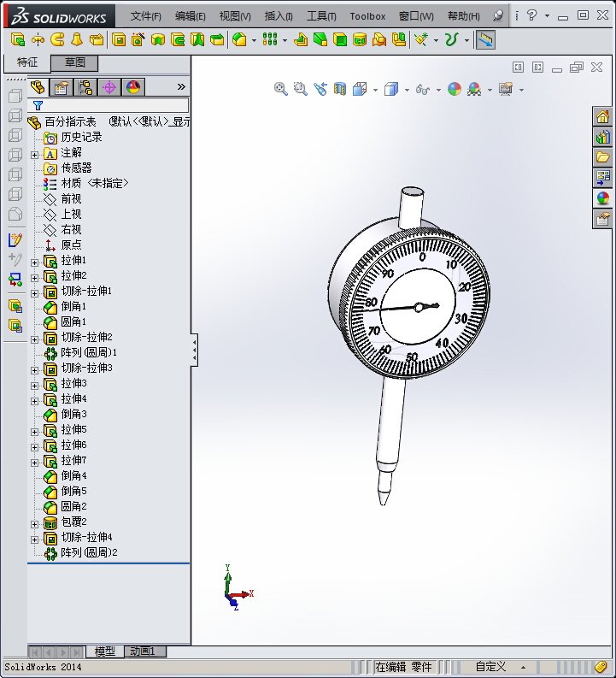Open the File Explorer task pane
This screenshot has width=616, height=678.
click(602, 157)
